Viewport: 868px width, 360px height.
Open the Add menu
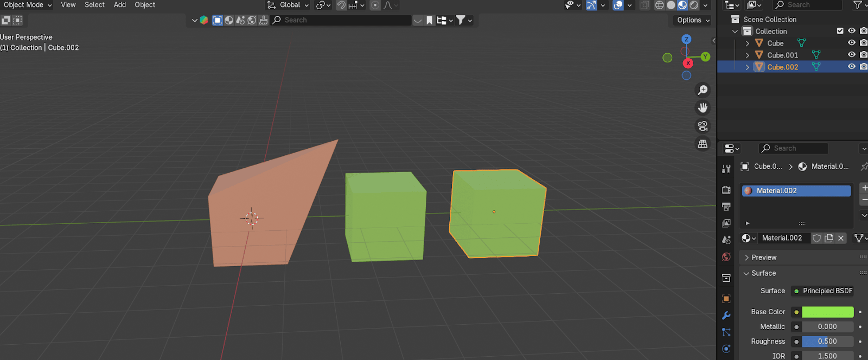point(119,5)
